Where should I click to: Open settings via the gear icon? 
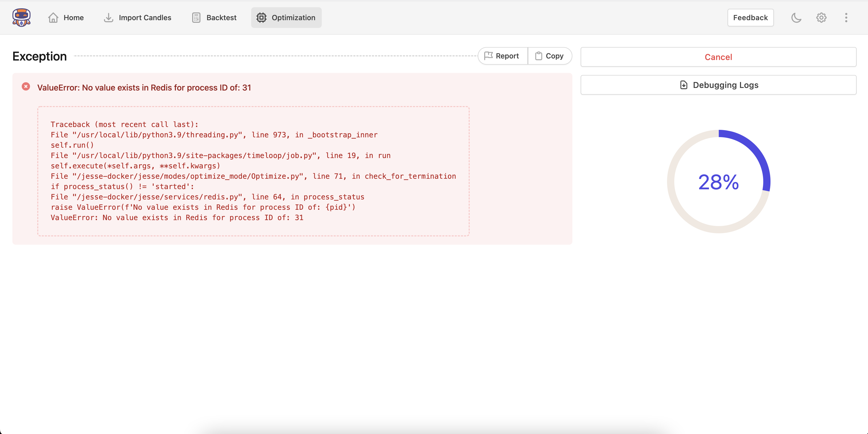(821, 18)
